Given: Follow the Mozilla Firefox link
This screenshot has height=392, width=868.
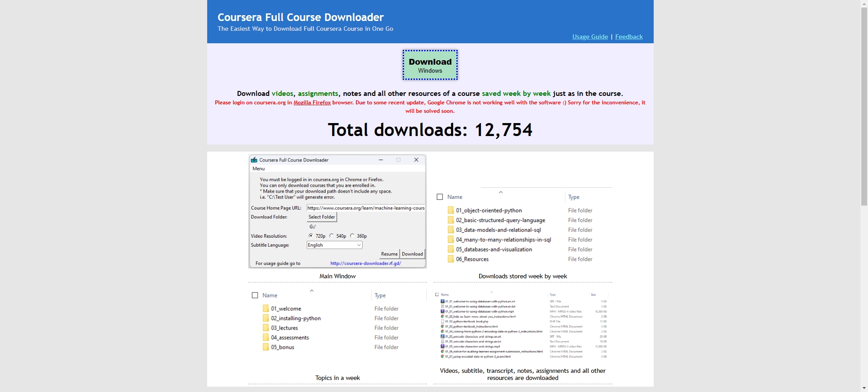Looking at the screenshot, I should (x=312, y=103).
